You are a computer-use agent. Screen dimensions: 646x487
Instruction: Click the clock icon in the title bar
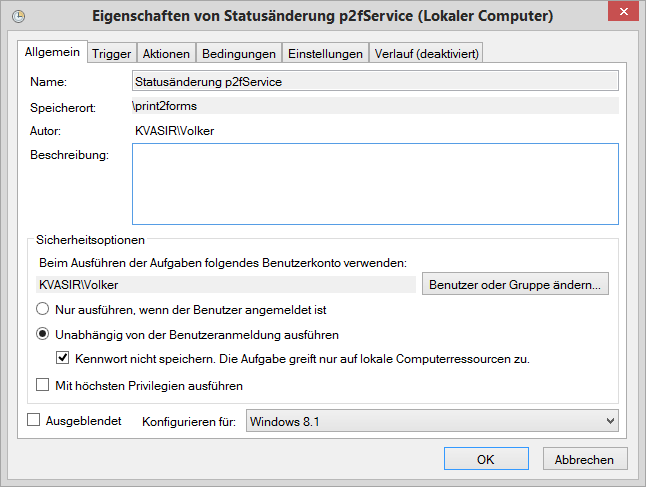coord(18,16)
